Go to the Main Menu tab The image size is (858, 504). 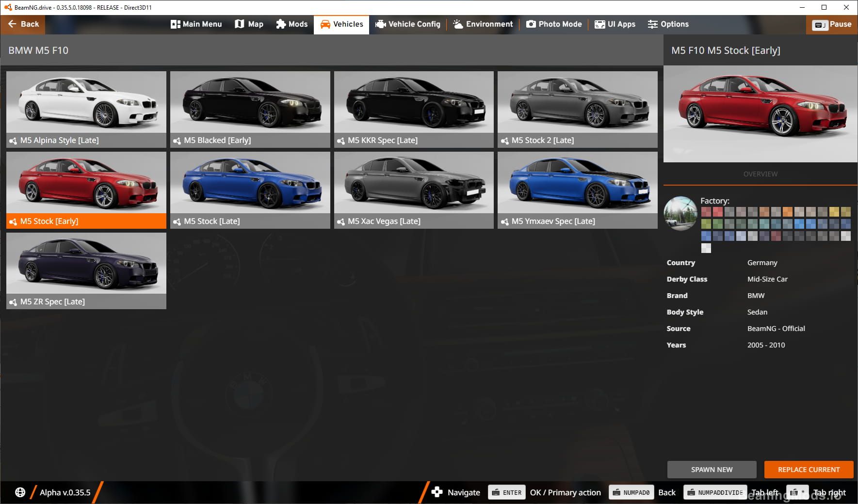(196, 24)
